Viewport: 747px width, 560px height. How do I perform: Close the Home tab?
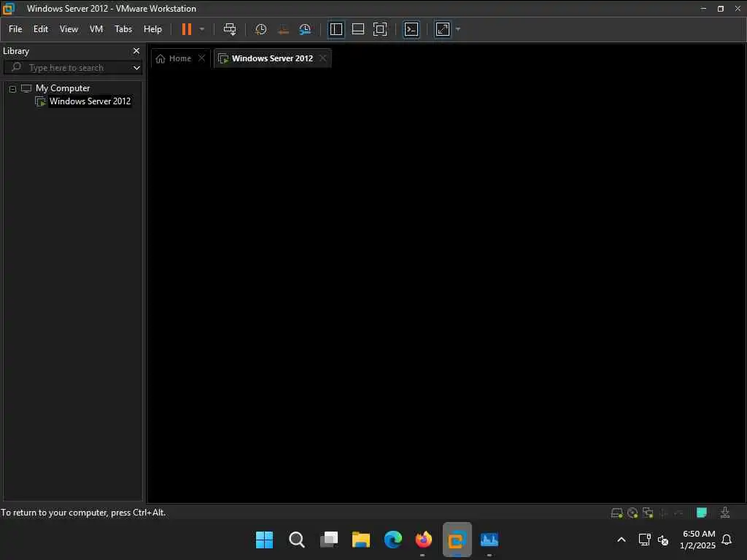click(201, 58)
